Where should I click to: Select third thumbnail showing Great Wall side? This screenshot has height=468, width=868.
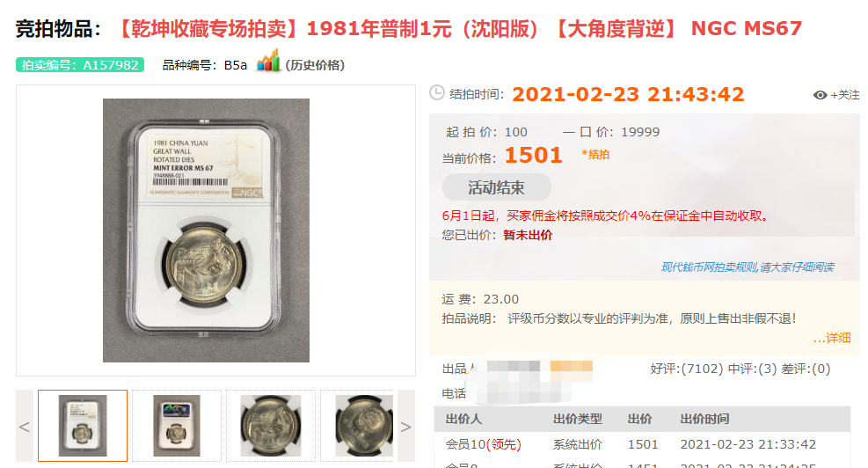271,426
